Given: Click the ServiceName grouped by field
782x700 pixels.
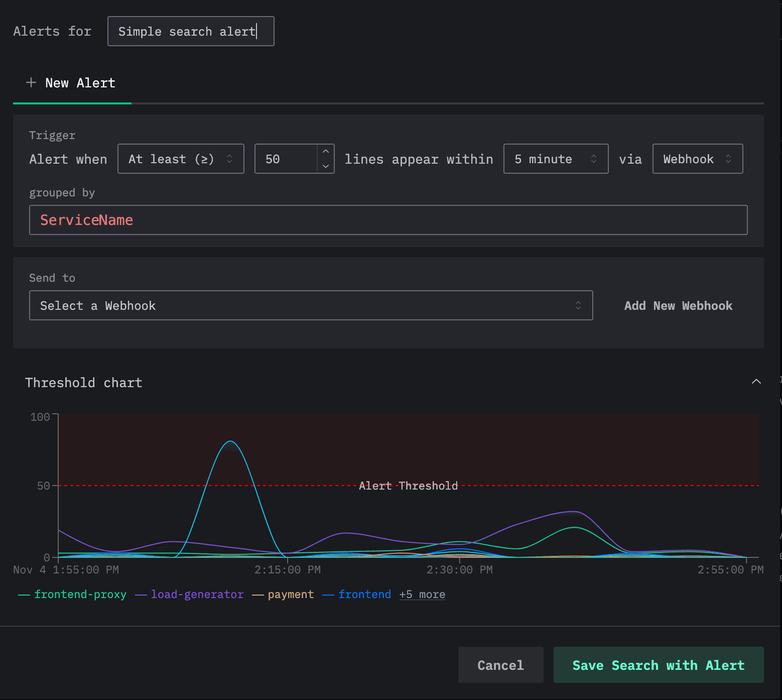Looking at the screenshot, I should pos(388,220).
